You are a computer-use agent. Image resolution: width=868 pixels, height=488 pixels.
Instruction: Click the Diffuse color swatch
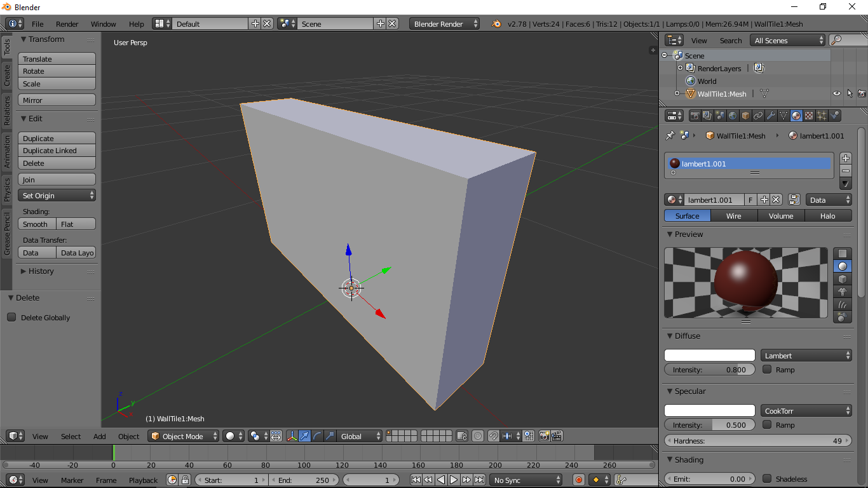[709, 356]
